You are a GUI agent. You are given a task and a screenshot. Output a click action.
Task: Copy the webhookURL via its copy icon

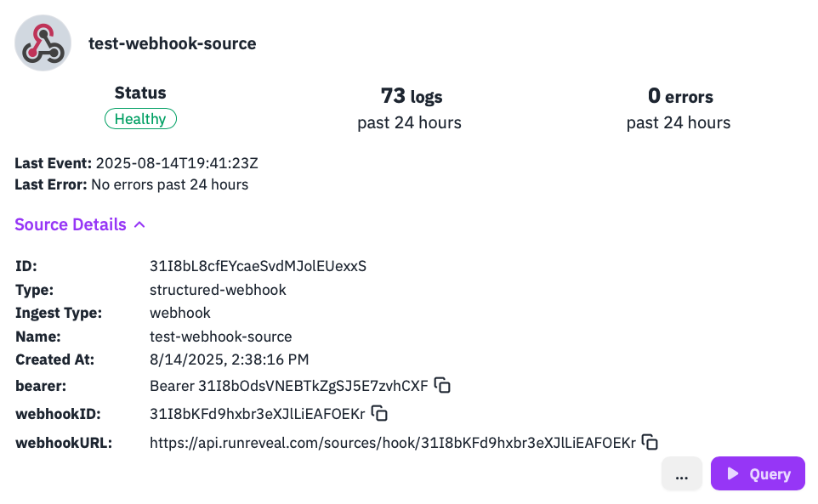point(650,442)
